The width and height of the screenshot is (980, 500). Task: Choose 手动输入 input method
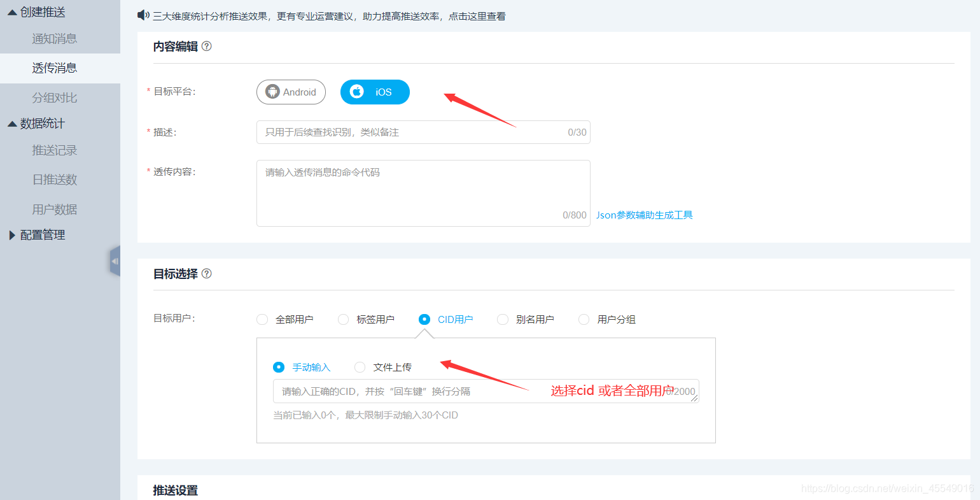279,367
